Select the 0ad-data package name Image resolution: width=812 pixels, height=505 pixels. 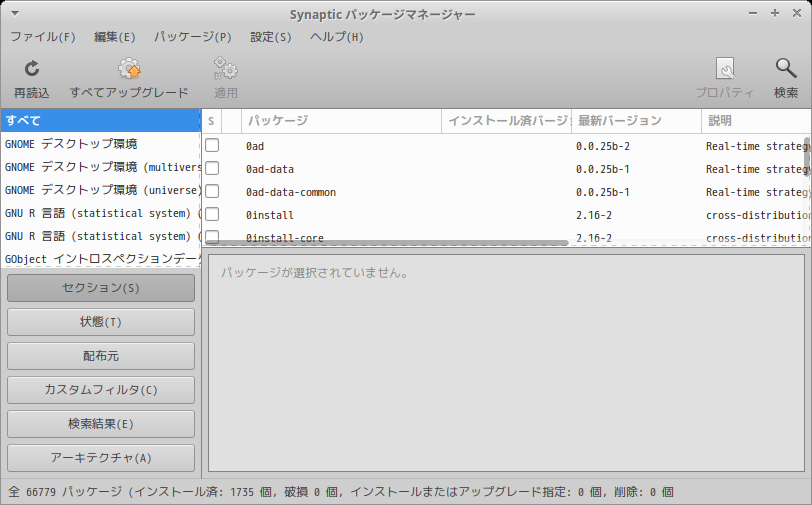[270, 169]
